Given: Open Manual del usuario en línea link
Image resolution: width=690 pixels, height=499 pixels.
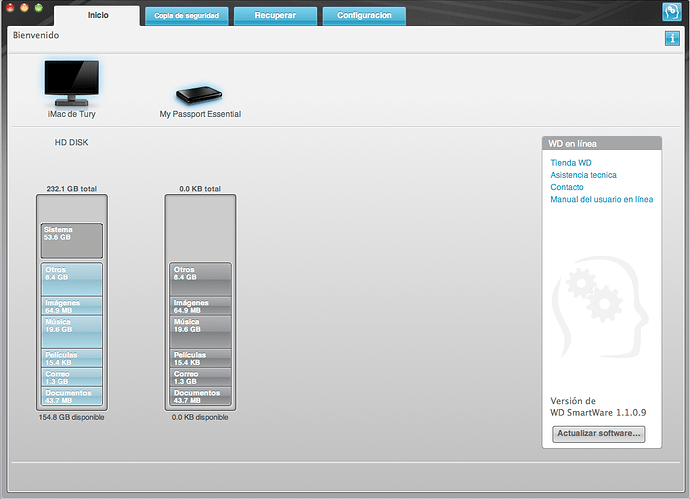Looking at the screenshot, I should (x=602, y=199).
